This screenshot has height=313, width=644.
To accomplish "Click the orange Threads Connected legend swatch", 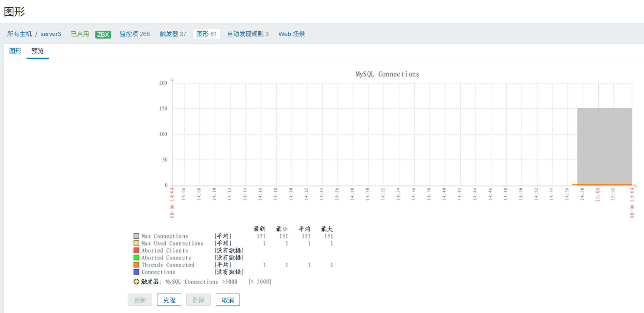I will (136, 265).
